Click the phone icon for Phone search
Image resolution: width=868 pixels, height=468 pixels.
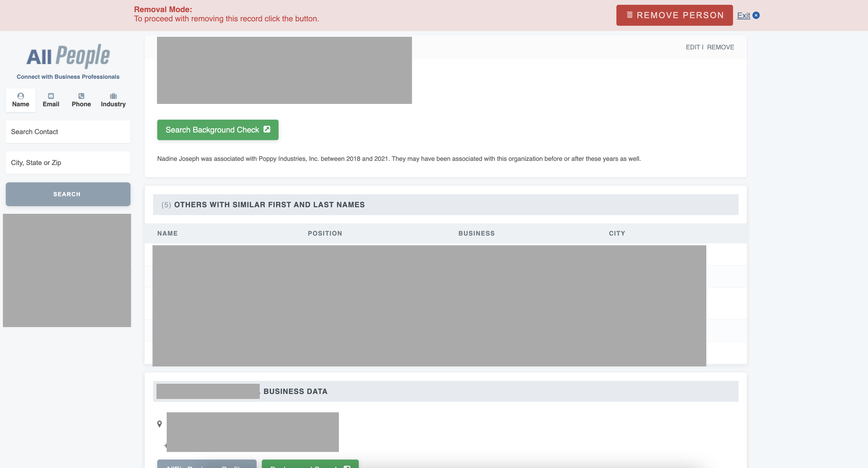tap(81, 96)
